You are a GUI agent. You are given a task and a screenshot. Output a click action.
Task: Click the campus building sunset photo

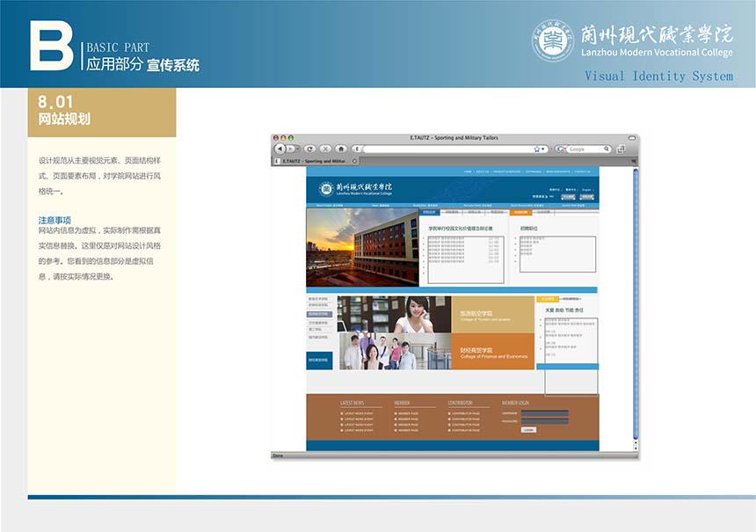[x=361, y=248]
